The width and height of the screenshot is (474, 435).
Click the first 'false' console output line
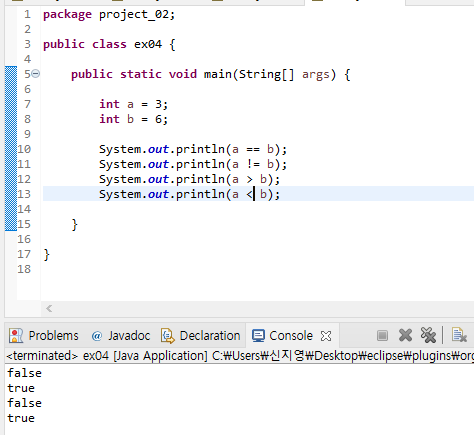tap(25, 373)
